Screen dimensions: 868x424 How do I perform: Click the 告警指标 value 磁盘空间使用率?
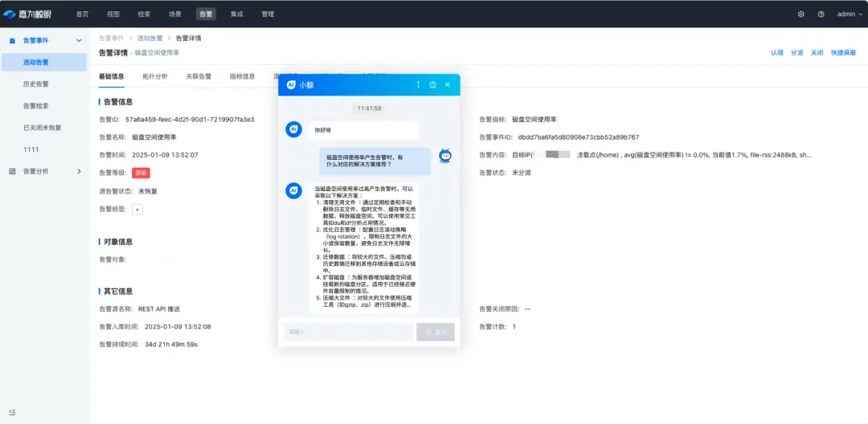click(534, 120)
